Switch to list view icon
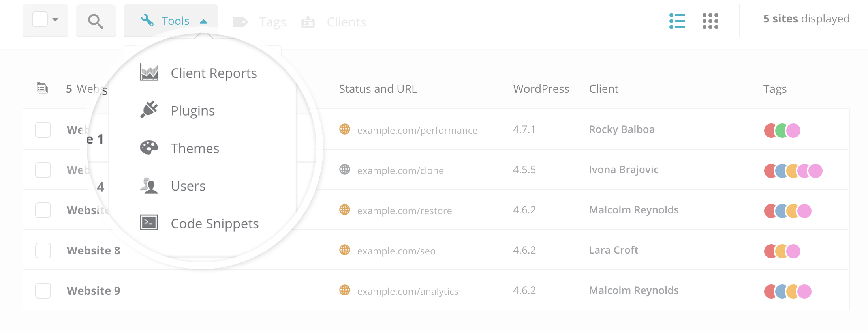 click(677, 21)
